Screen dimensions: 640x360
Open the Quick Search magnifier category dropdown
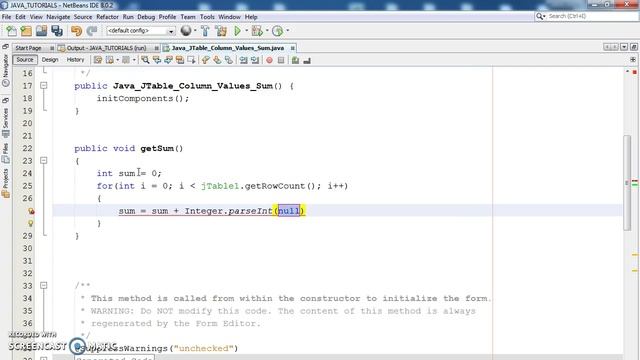pos(541,16)
